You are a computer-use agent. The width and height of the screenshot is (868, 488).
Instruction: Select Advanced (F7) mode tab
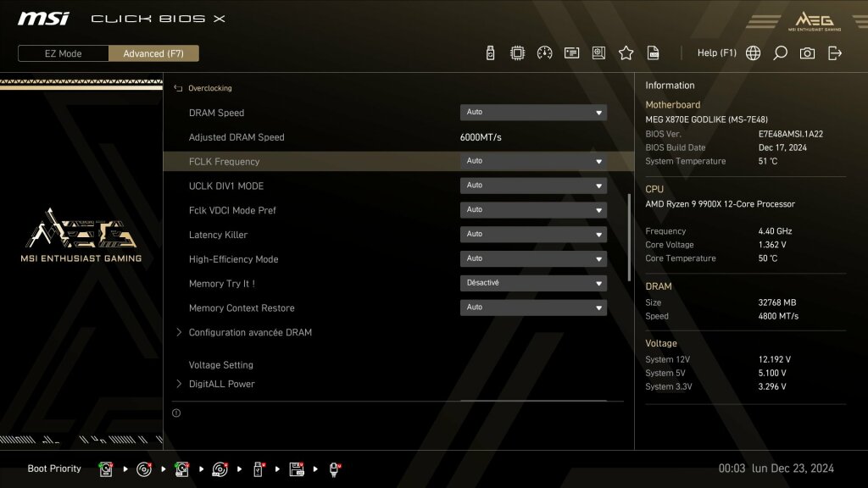click(x=153, y=53)
